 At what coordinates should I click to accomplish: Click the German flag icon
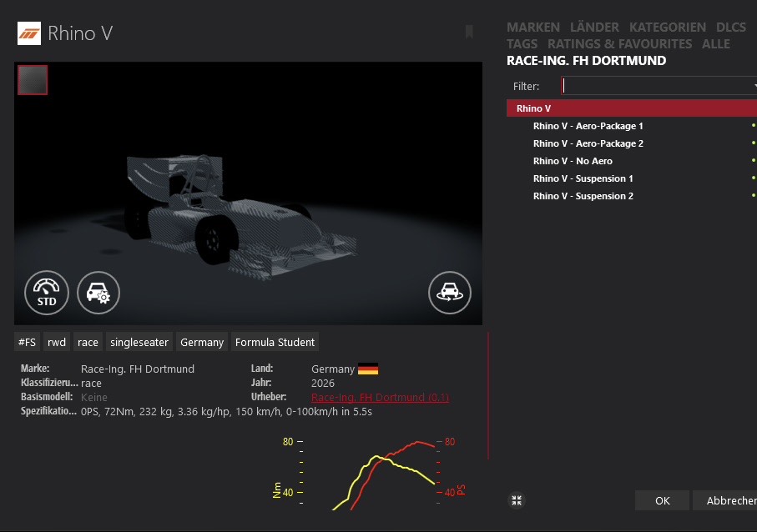click(368, 369)
